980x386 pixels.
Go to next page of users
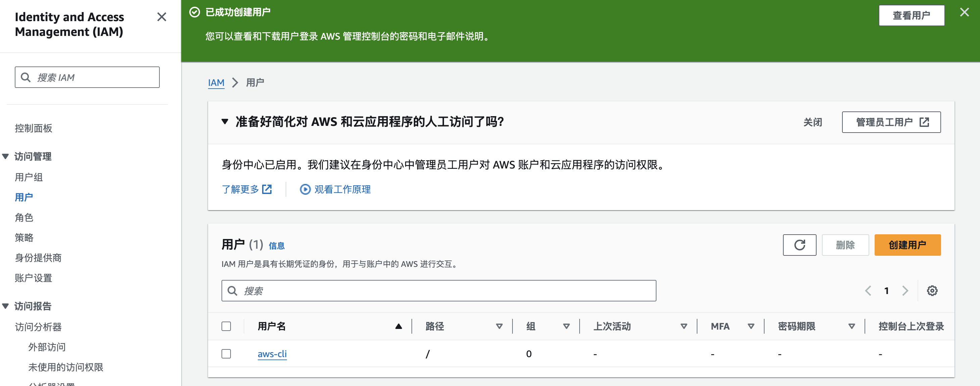[x=905, y=291]
